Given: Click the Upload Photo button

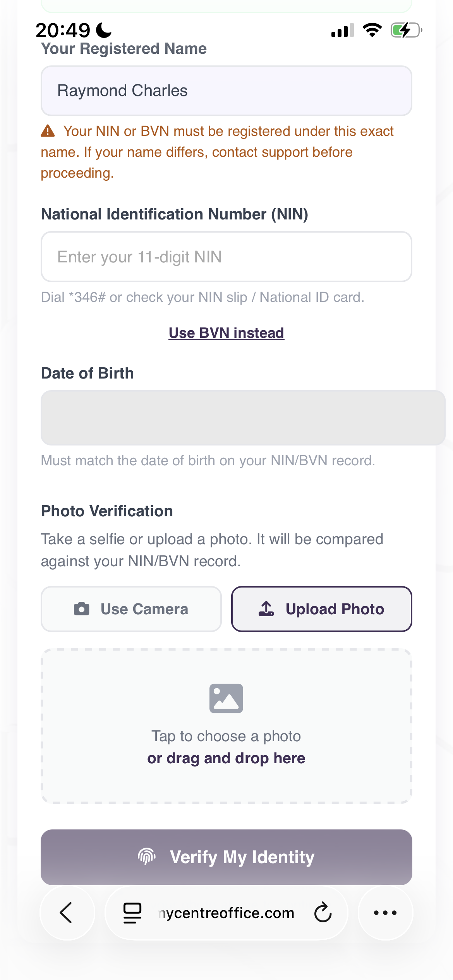Looking at the screenshot, I should click(322, 608).
